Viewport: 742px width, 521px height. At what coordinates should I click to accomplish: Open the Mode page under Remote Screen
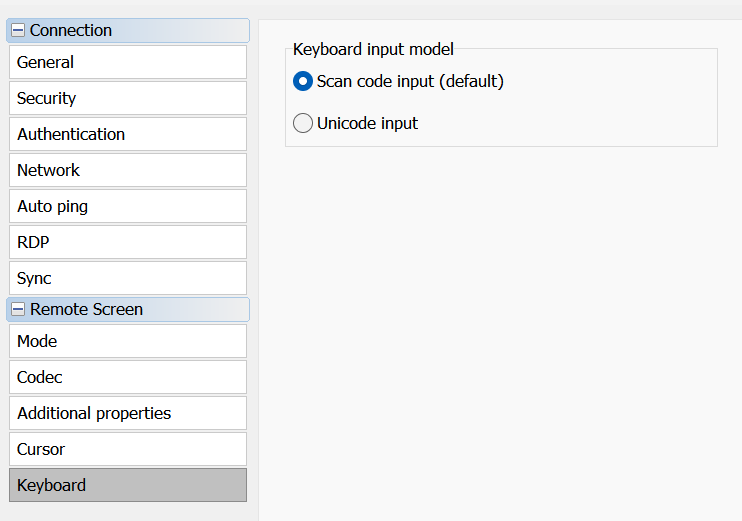(127, 341)
